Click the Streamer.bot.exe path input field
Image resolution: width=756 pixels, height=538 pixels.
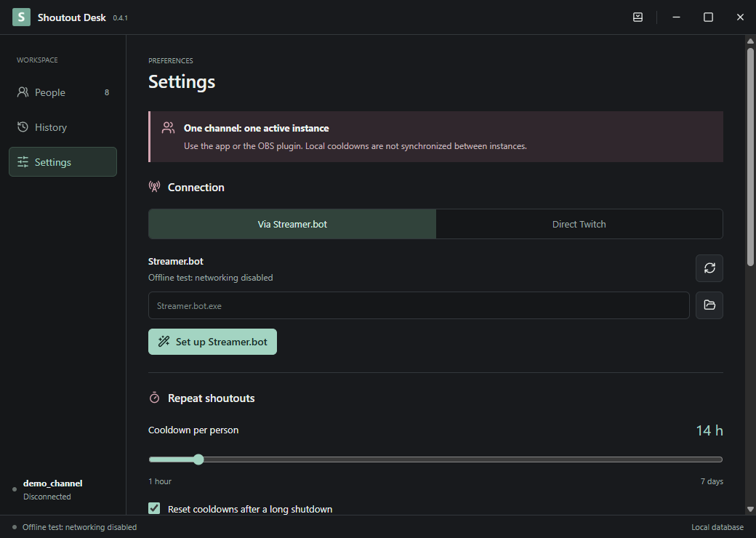pyautogui.click(x=419, y=305)
